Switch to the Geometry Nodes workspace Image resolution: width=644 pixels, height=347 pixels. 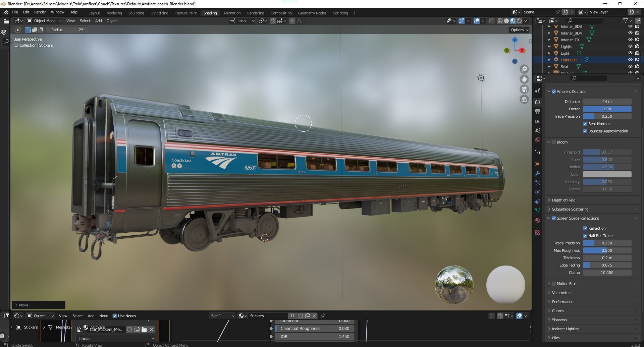[312, 13]
